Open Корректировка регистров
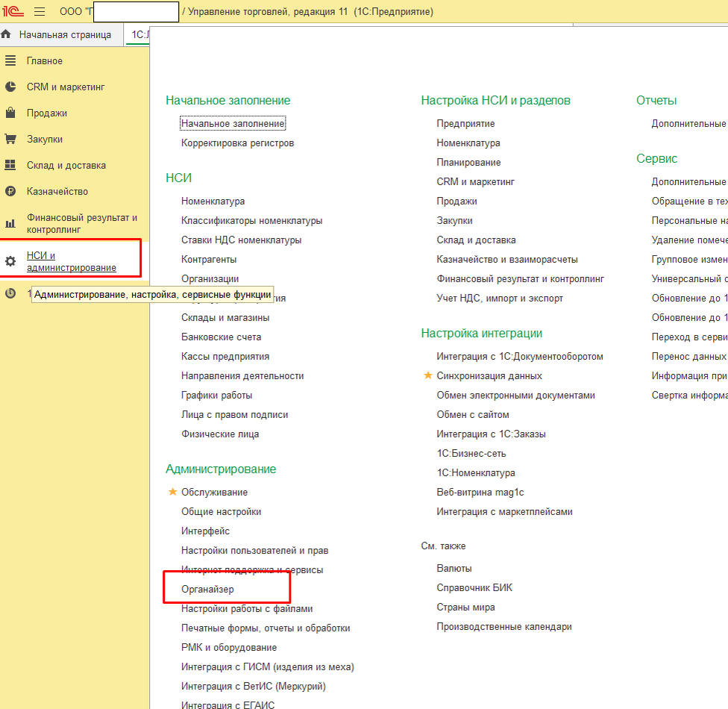Screen dimensions: 728x709 [x=238, y=143]
